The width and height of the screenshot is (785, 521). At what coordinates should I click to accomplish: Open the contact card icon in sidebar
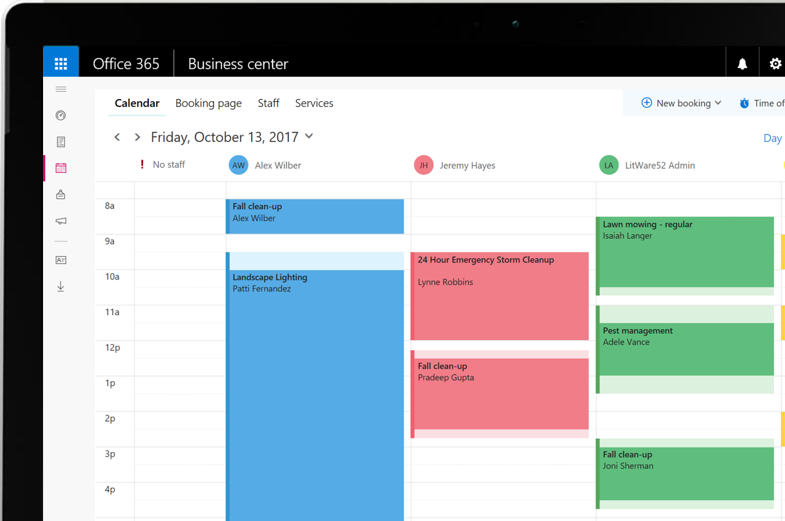[61, 260]
